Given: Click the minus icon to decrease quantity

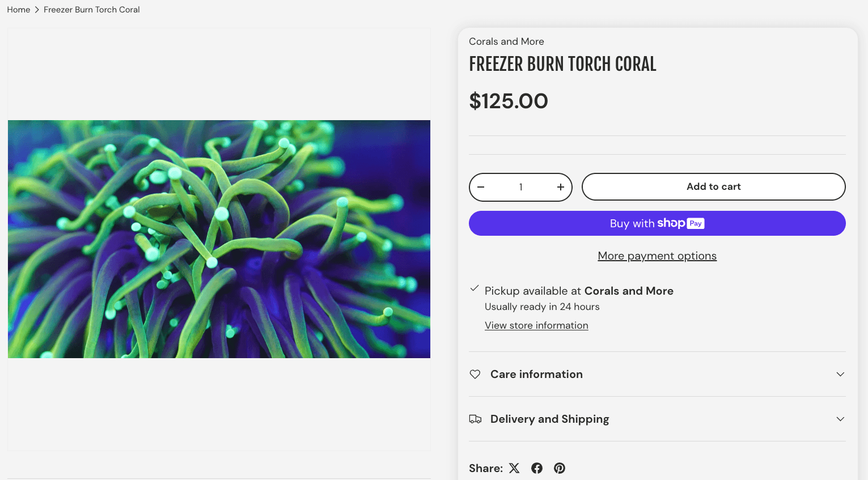Looking at the screenshot, I should [481, 187].
